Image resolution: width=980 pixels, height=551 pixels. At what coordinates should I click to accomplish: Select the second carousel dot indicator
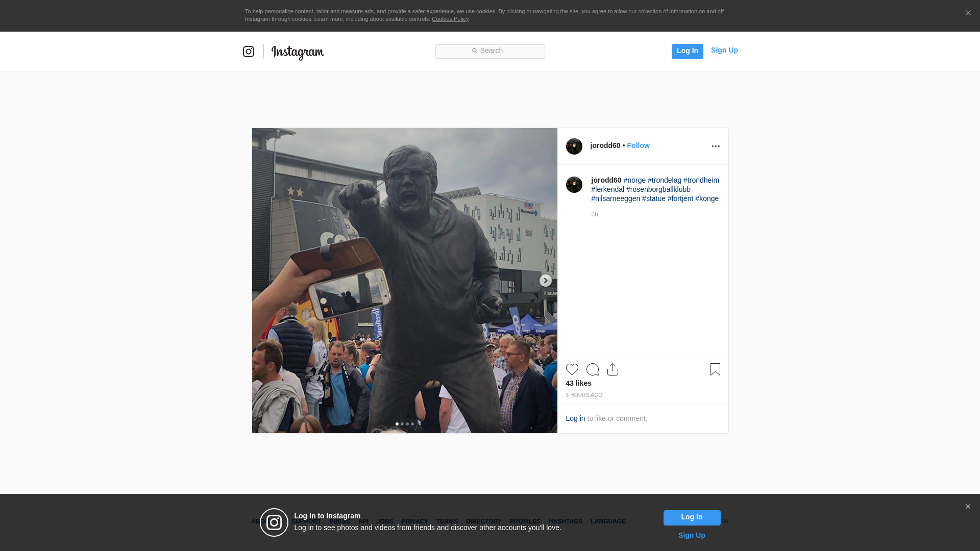point(402,424)
